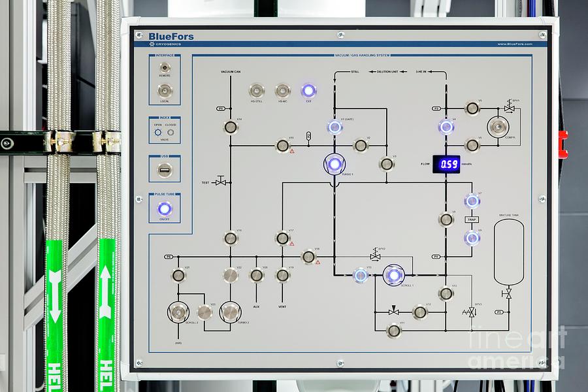
Task: Switch on the HS-MC heat switch
Action: click(282, 91)
